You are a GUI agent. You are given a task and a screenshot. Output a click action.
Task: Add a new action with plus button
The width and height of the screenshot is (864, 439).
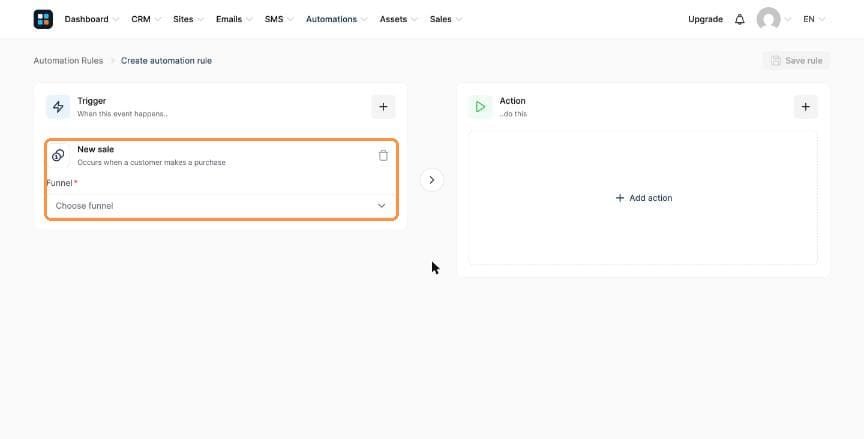(x=806, y=107)
